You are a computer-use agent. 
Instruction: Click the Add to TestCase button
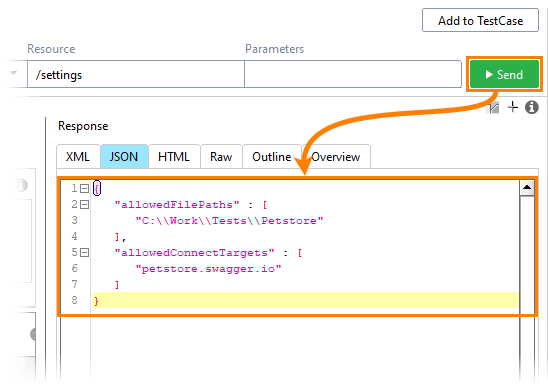pyautogui.click(x=480, y=20)
